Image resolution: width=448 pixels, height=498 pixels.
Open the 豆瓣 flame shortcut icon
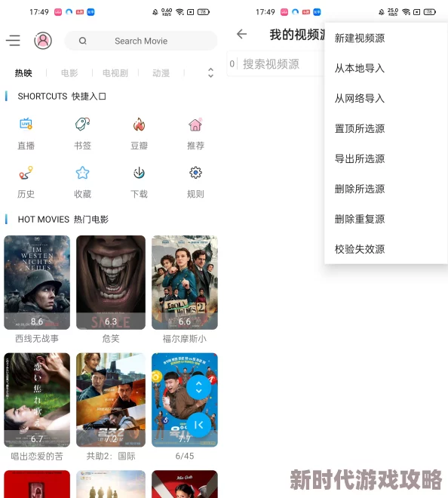pos(139,124)
